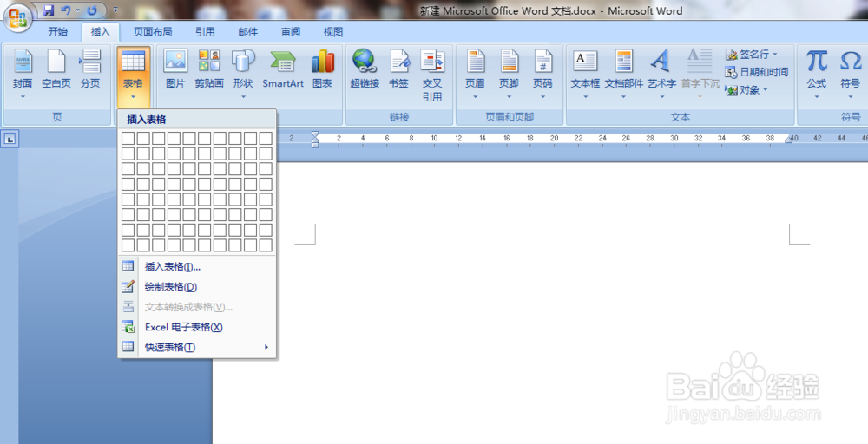The height and width of the screenshot is (444, 868).
Task: Open the 页面布局 tab
Action: [153, 32]
